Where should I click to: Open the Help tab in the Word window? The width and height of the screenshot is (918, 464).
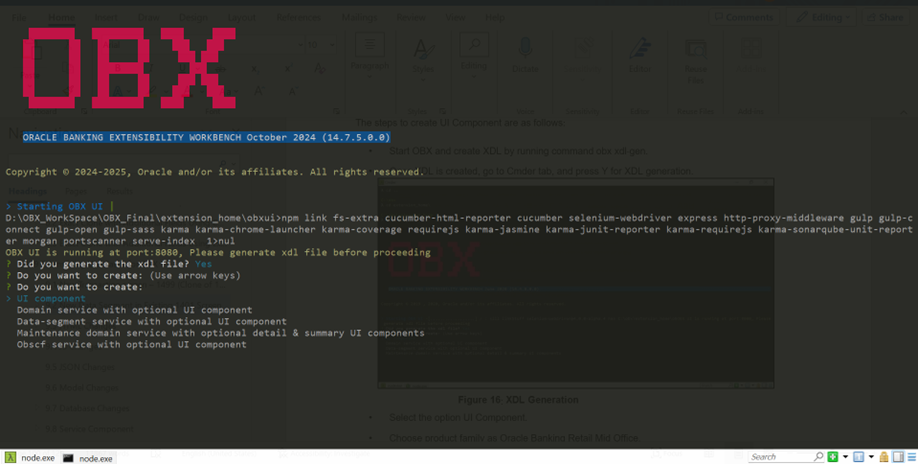click(495, 18)
